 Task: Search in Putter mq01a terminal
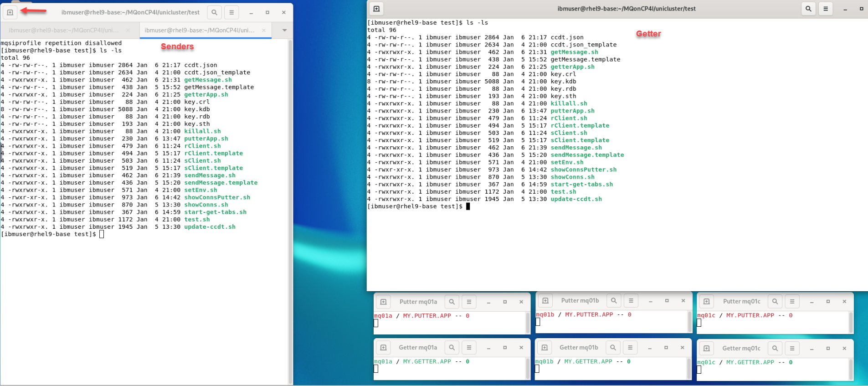452,302
